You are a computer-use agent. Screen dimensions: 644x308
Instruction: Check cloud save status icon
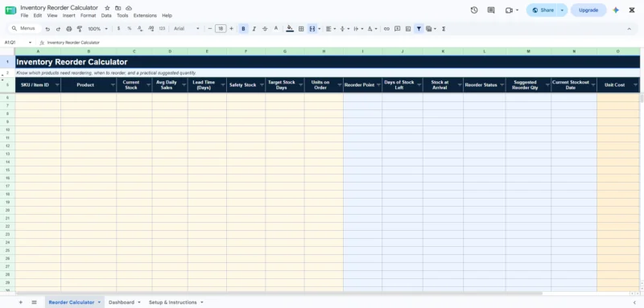coord(129,8)
